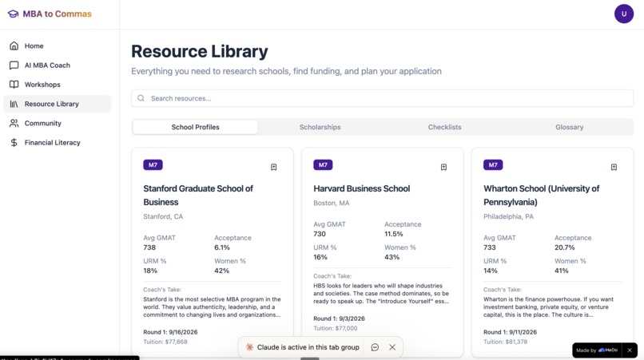Click Wharton's Women value 41%

pyautogui.click(x=562, y=271)
